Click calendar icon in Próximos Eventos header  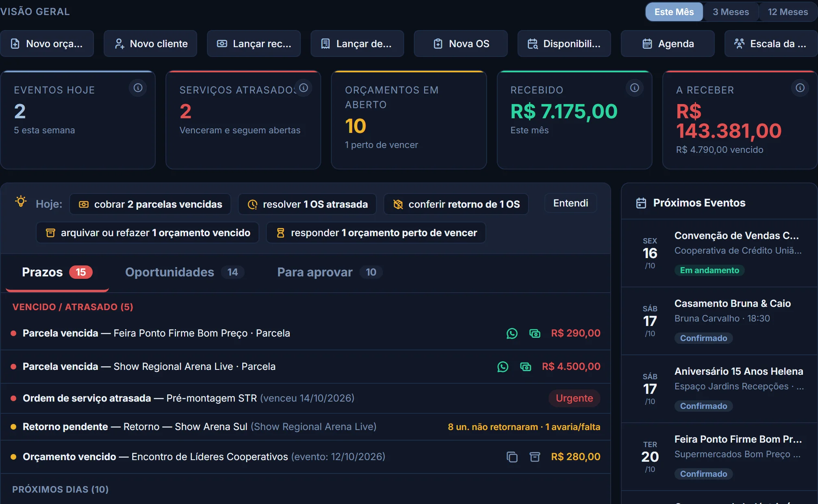point(641,203)
